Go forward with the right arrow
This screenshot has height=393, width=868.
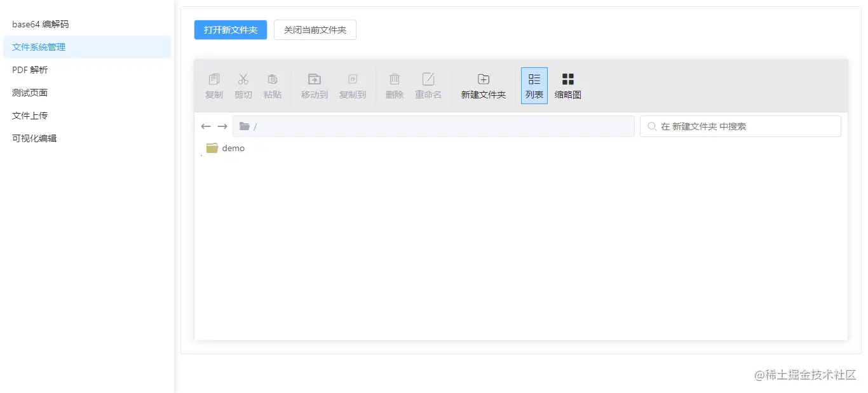222,126
